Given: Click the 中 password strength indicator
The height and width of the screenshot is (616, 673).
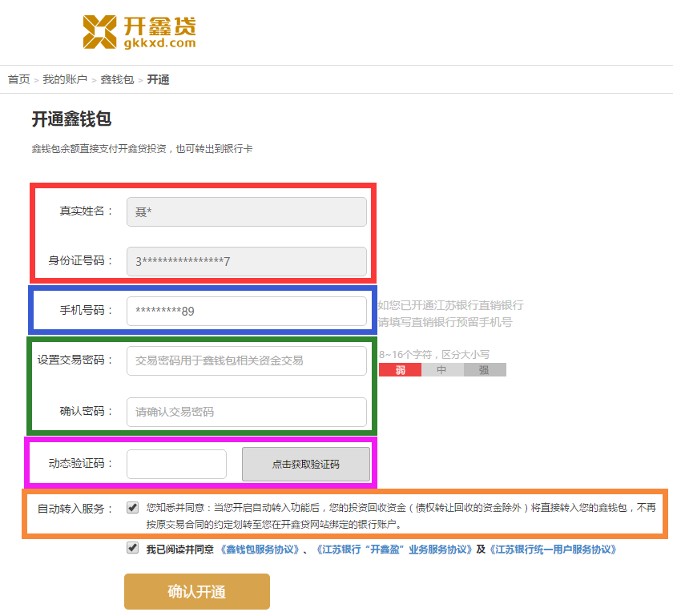Looking at the screenshot, I should [442, 369].
